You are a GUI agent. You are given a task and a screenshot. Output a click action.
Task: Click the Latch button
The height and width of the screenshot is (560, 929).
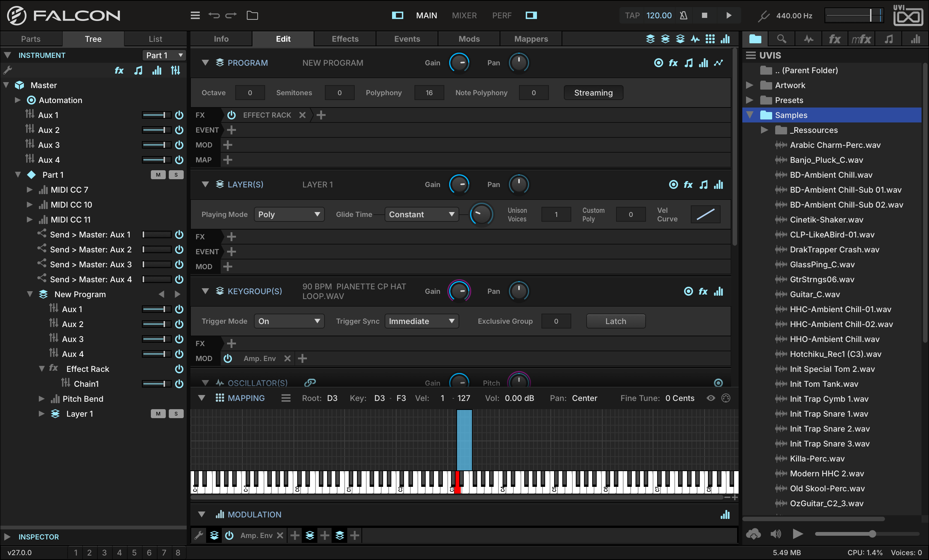coord(615,321)
